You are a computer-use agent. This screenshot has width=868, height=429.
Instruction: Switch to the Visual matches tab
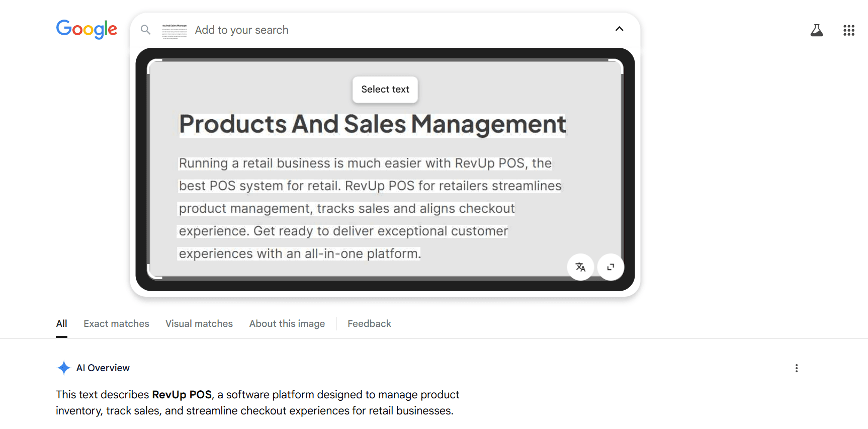click(199, 324)
